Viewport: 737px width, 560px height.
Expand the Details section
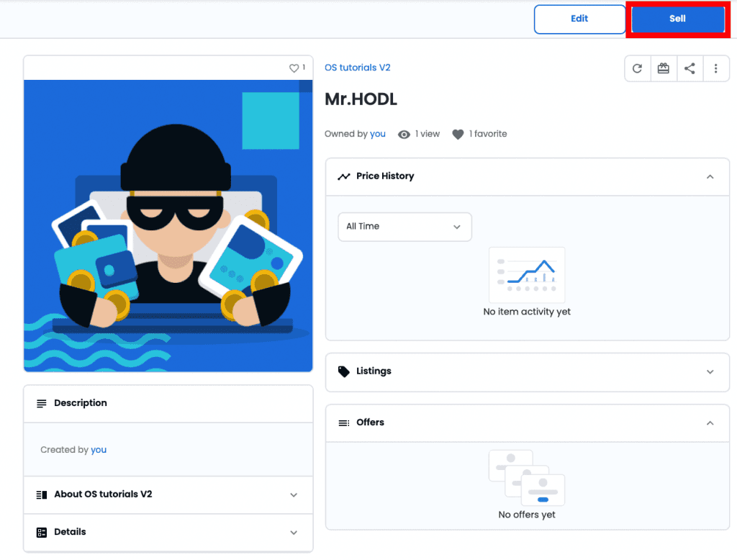294,533
